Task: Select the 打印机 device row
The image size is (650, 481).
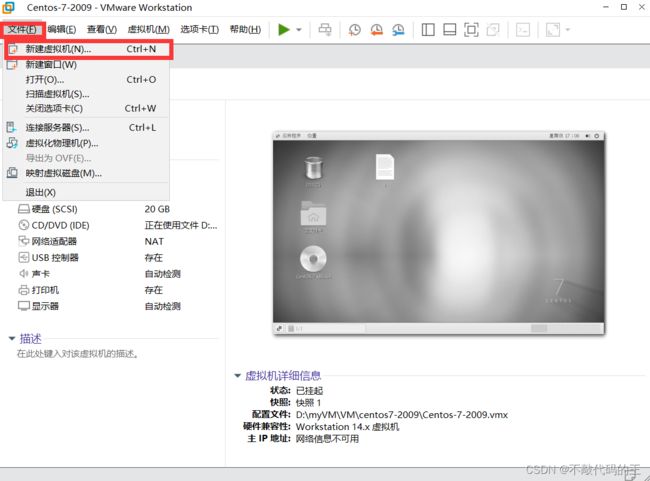Action: 117,290
